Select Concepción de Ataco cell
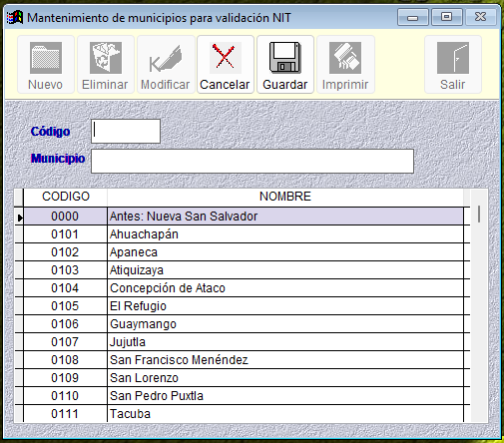This screenshot has width=504, height=443. point(285,288)
